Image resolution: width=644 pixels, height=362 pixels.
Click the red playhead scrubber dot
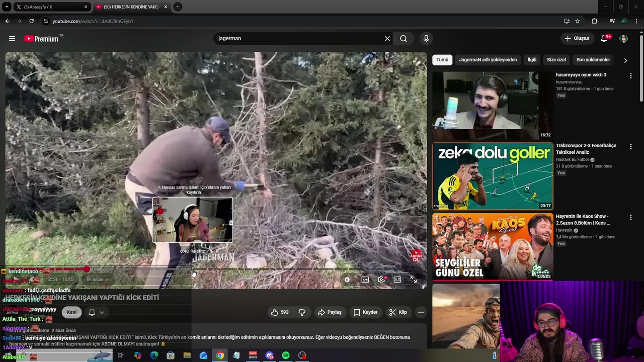tap(87, 269)
